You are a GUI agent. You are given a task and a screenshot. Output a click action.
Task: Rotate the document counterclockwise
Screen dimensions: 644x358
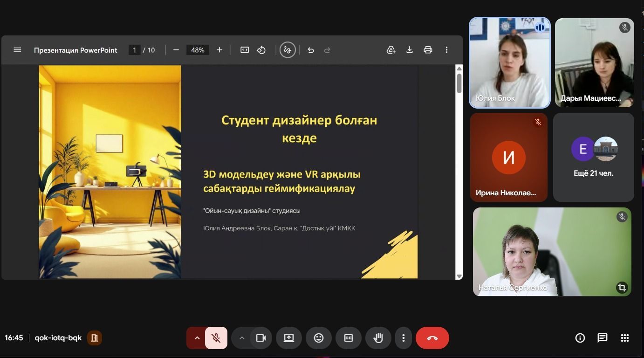click(261, 50)
